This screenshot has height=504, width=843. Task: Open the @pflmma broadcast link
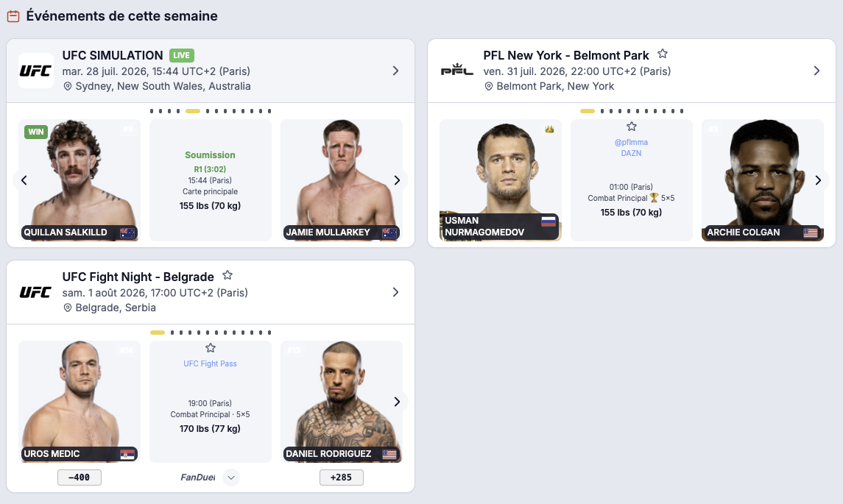pyautogui.click(x=631, y=143)
